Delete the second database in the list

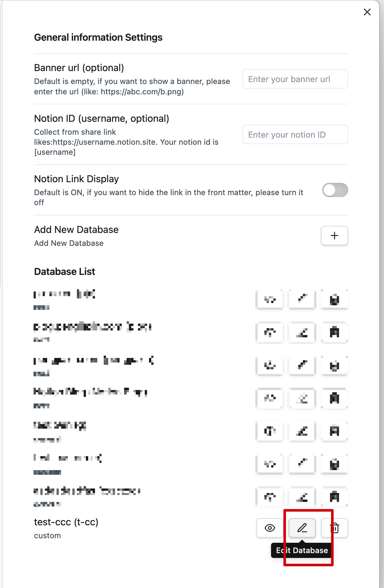click(335, 332)
